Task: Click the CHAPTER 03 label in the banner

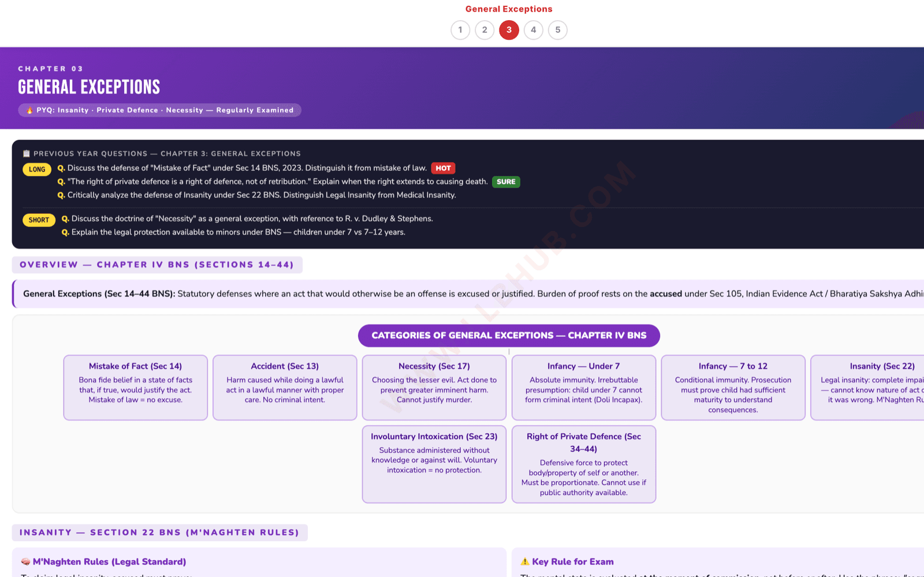Action: [x=51, y=69]
